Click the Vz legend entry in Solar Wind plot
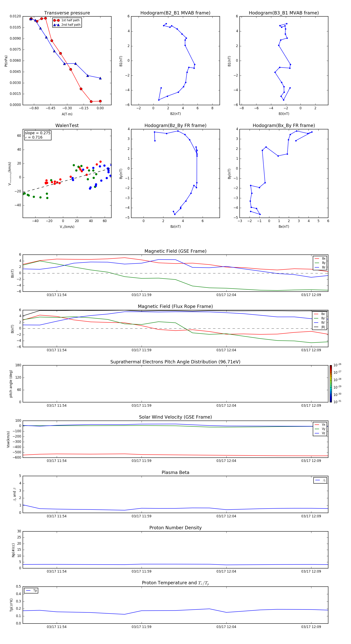Image resolution: width=351 pixels, height=644 pixels. (x=320, y=433)
